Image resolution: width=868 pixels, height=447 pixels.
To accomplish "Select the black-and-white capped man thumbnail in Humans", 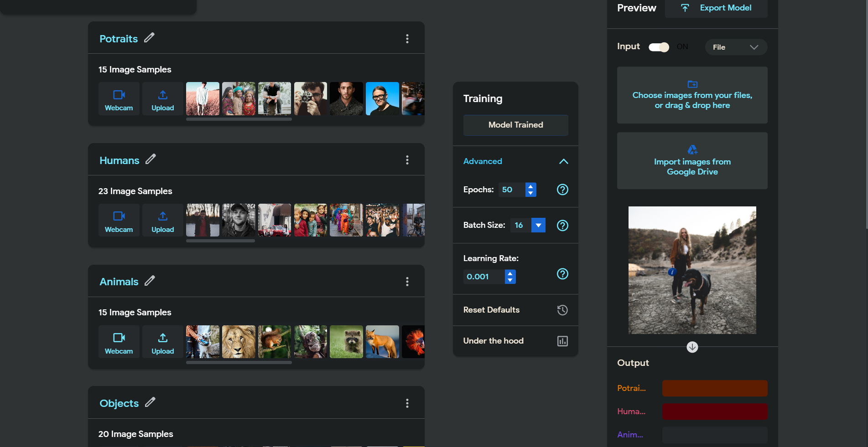I will [239, 221].
